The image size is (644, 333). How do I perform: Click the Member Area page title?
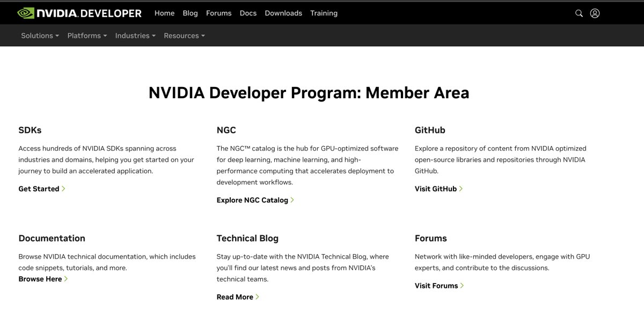[x=309, y=93]
